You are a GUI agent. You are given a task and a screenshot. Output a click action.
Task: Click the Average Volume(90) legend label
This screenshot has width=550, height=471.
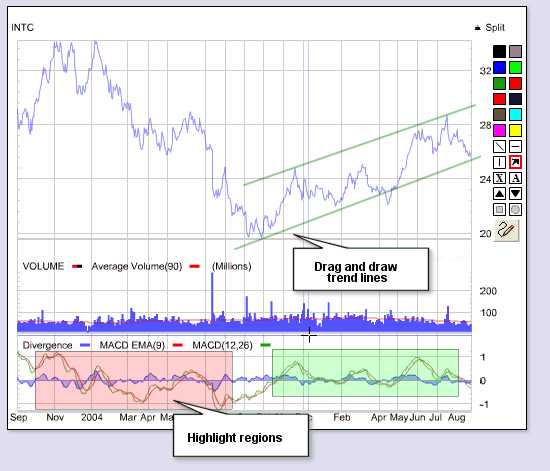137,267
